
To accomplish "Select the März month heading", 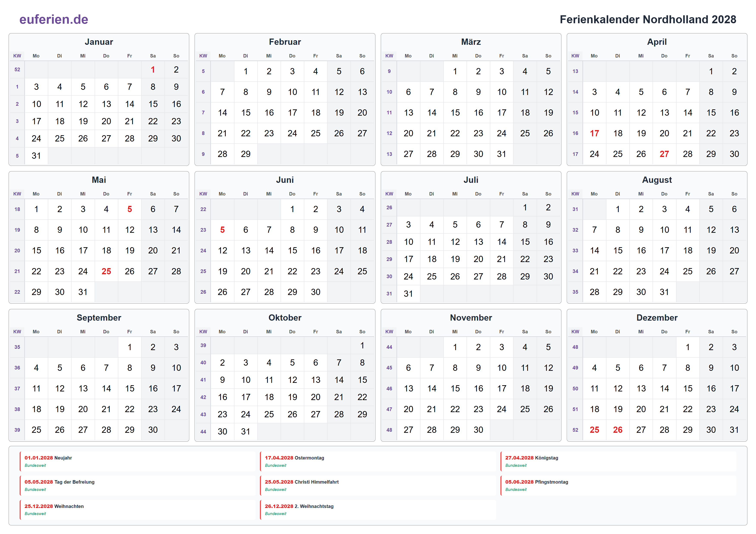I will tap(471, 42).
